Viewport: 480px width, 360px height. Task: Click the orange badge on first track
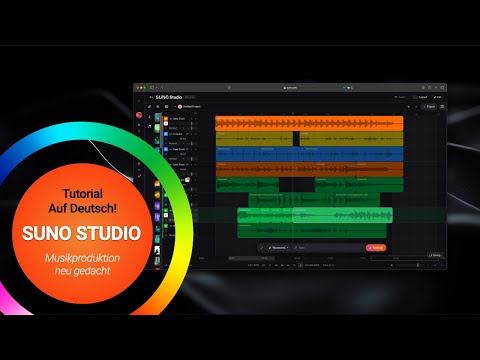166,119
